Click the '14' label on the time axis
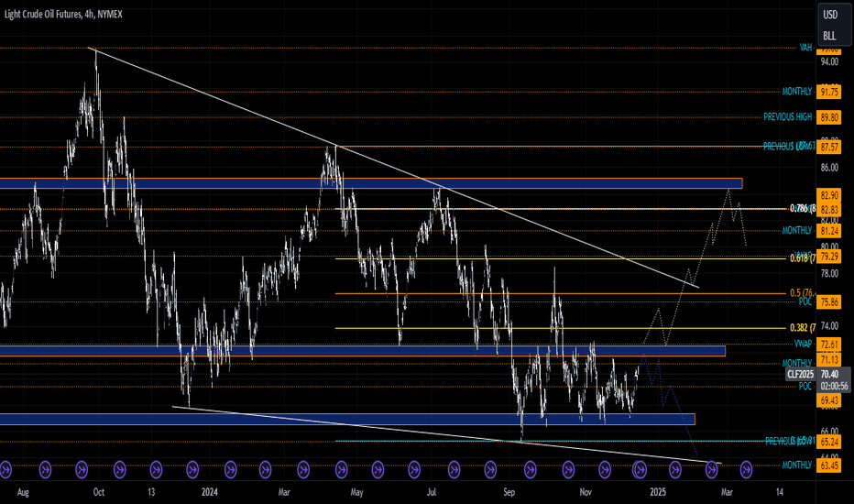This screenshot has height=504, width=854. (780, 493)
